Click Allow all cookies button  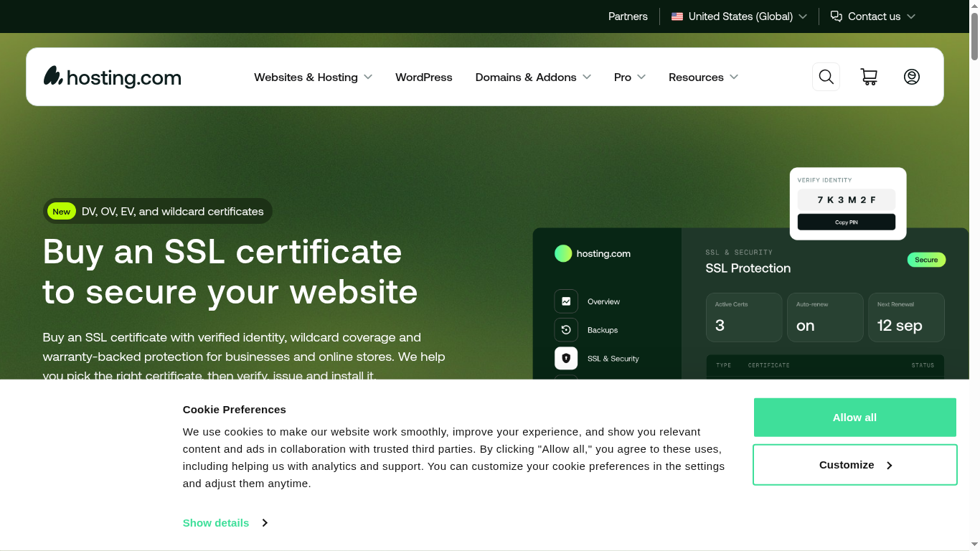point(854,418)
